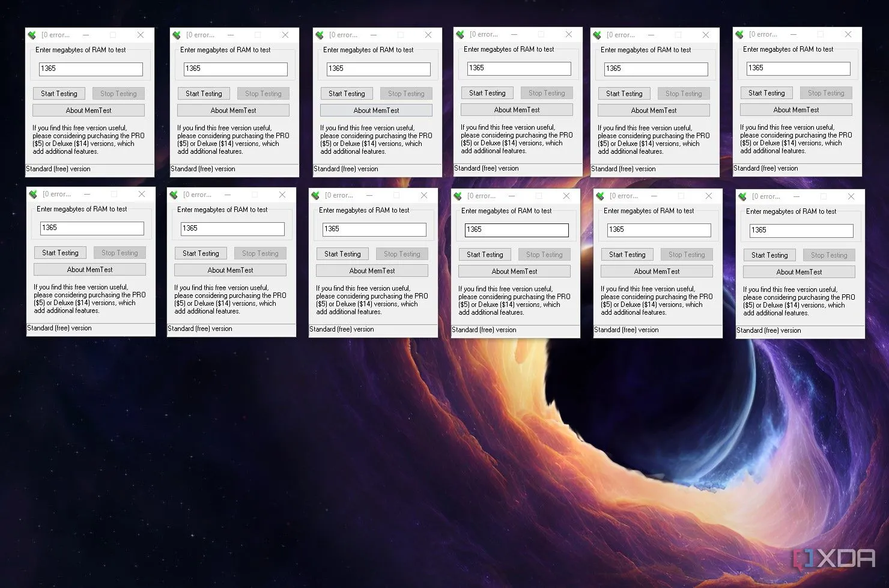
Task: Close the bottom row's sixth MemTest window
Action: pos(851,197)
